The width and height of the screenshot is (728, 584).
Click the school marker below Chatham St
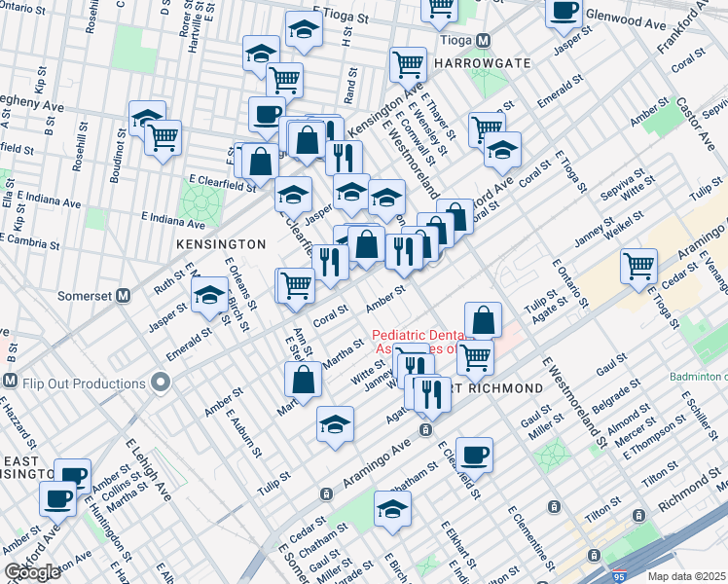393,509
